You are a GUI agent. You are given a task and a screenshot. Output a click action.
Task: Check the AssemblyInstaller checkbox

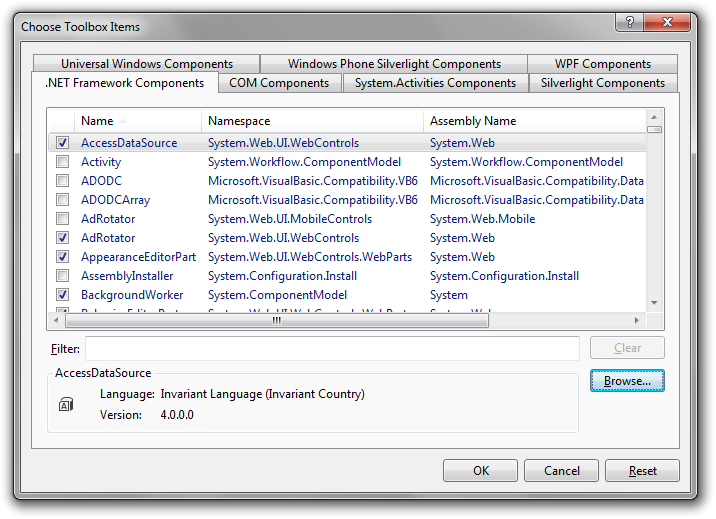click(63, 276)
